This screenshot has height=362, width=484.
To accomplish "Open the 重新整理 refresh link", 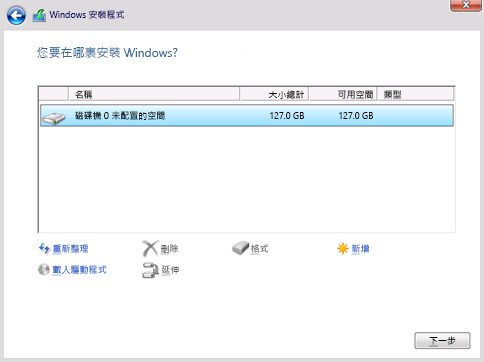I will tap(70, 249).
